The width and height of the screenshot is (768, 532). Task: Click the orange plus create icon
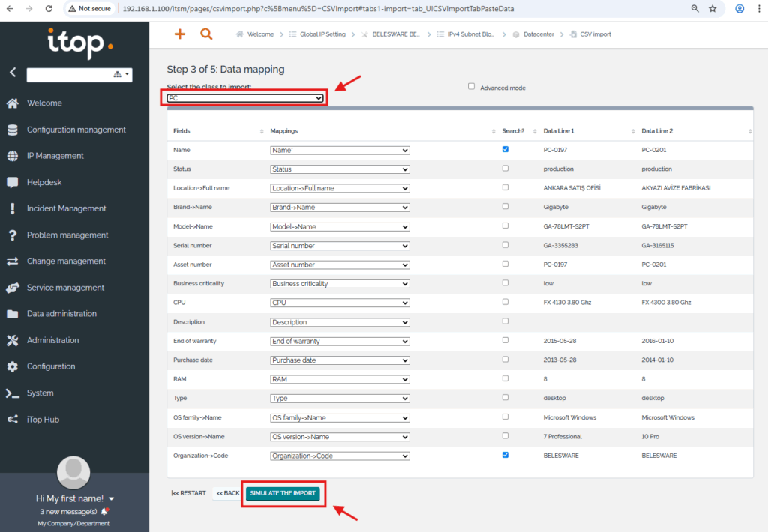(179, 34)
